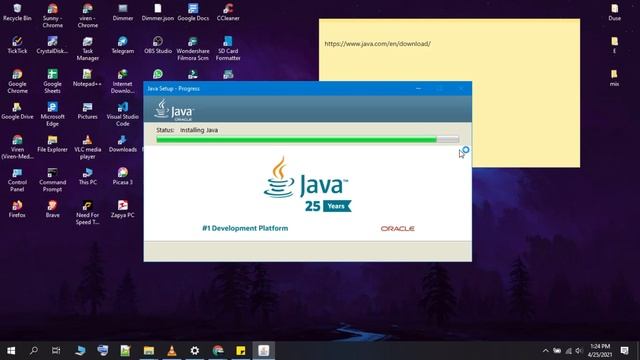Close the Java Setup window
The image size is (640, 360).
(461, 89)
